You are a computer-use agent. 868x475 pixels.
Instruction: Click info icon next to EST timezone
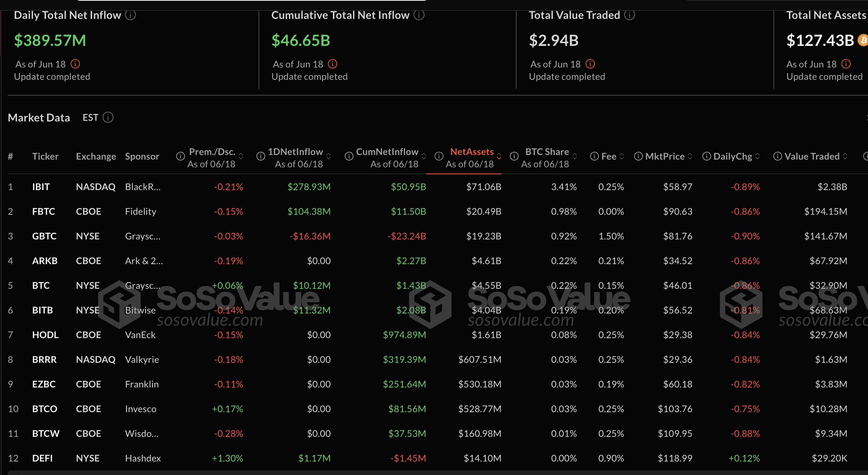pyautogui.click(x=108, y=117)
